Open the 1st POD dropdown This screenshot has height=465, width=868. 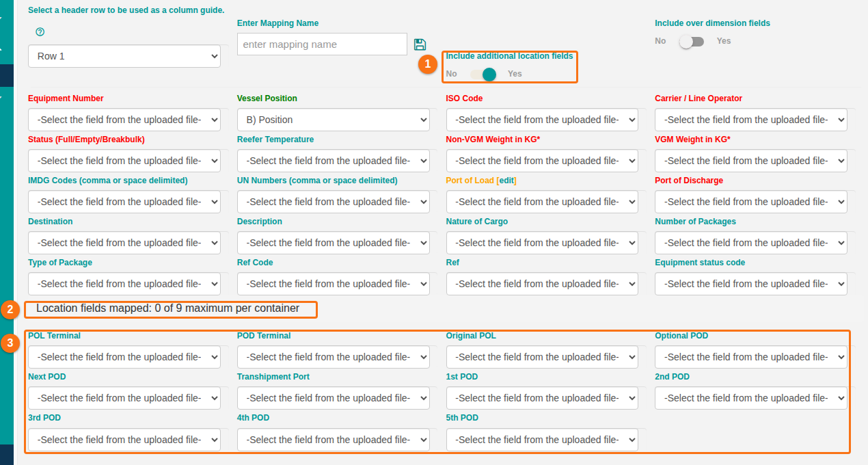[542, 398]
